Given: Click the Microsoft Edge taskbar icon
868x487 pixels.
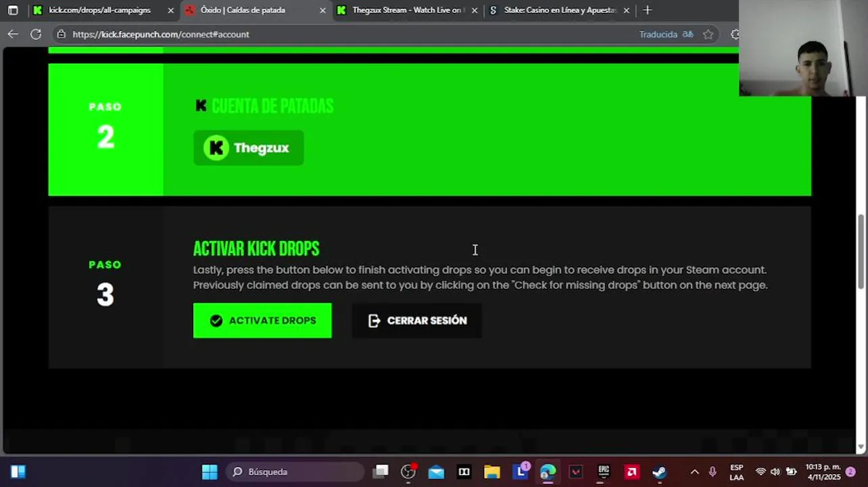Looking at the screenshot, I should 548,471.
